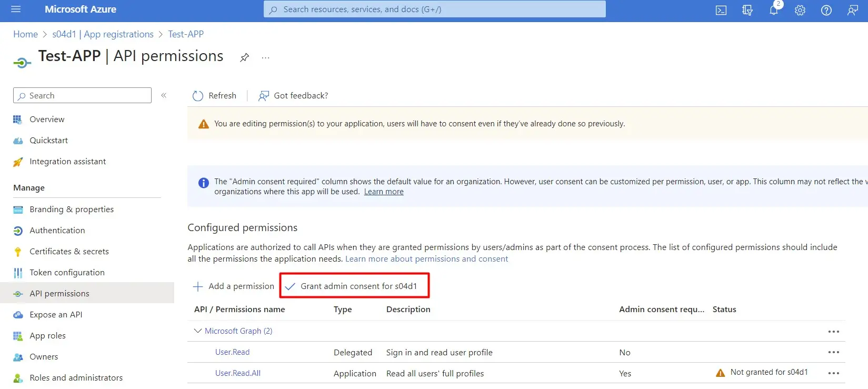This screenshot has height=389, width=868.
Task: Focus the sidebar Search field
Action: tap(82, 95)
